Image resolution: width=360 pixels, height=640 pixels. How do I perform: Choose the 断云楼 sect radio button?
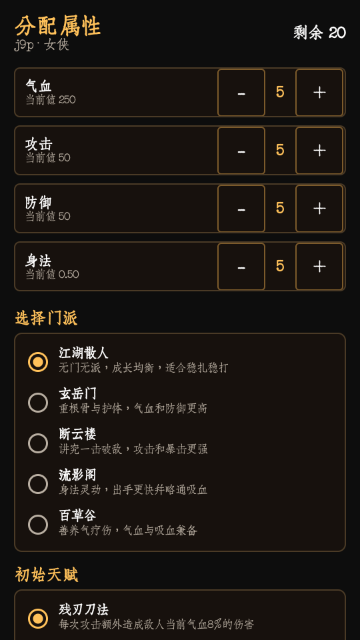pyautogui.click(x=38, y=443)
